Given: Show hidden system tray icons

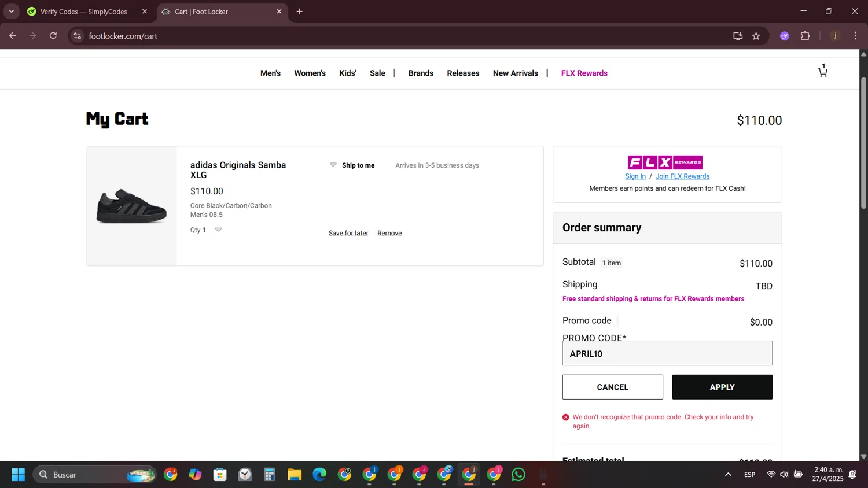Looking at the screenshot, I should pos(728,475).
